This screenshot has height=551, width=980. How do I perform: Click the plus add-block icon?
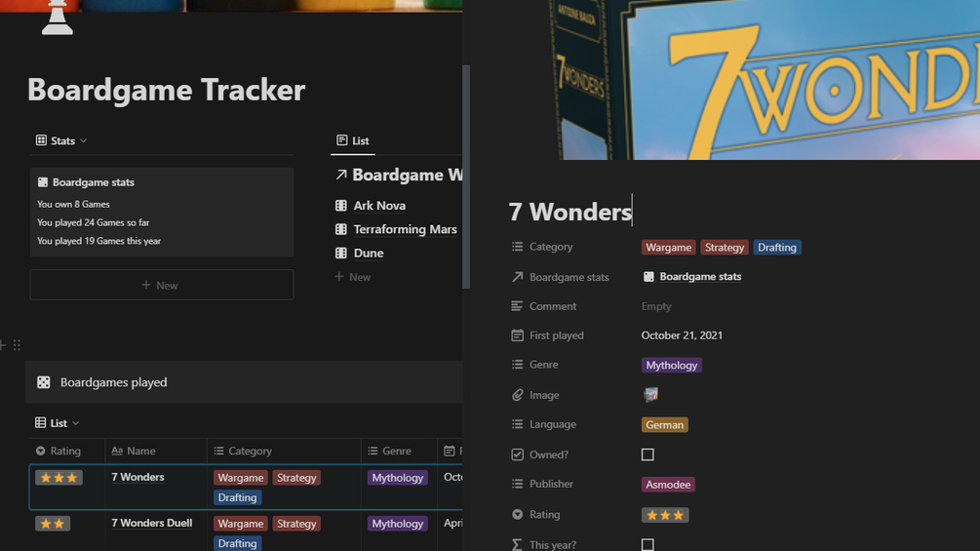pos(3,345)
